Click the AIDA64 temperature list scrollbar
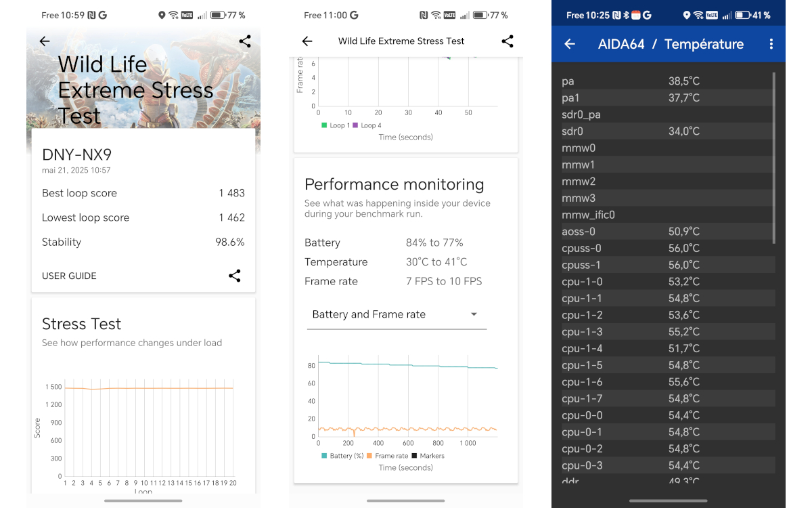 click(x=773, y=157)
